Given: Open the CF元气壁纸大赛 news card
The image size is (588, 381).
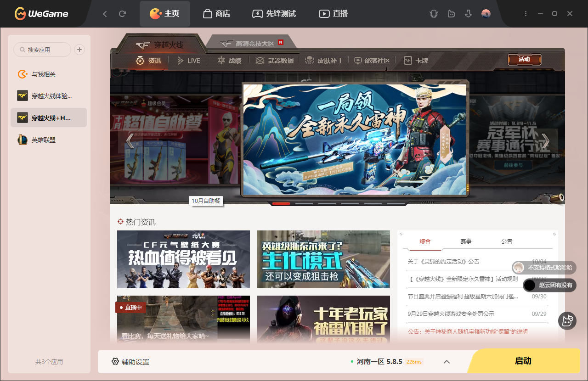Looking at the screenshot, I should (183, 259).
